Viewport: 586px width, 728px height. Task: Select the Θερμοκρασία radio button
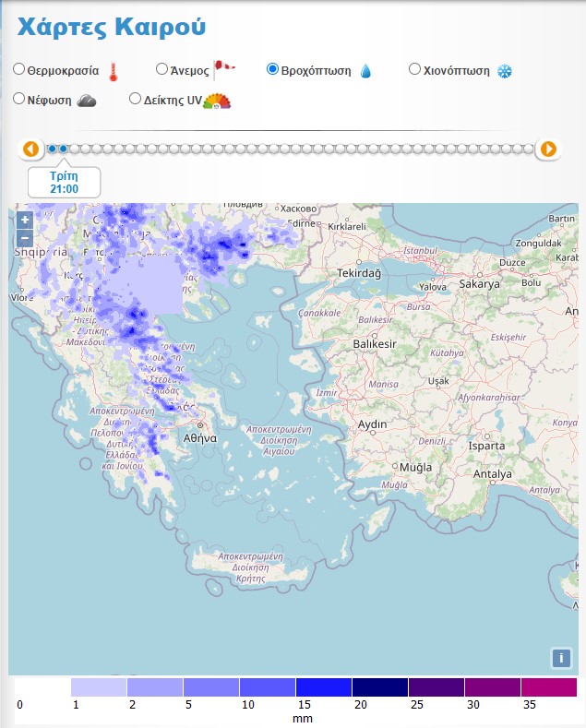(x=18, y=69)
